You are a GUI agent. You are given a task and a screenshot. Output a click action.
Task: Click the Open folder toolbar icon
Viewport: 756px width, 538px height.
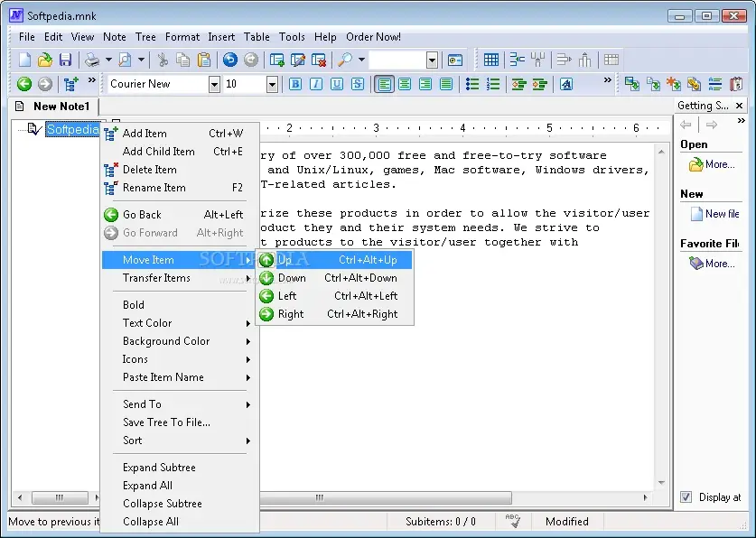coord(45,60)
